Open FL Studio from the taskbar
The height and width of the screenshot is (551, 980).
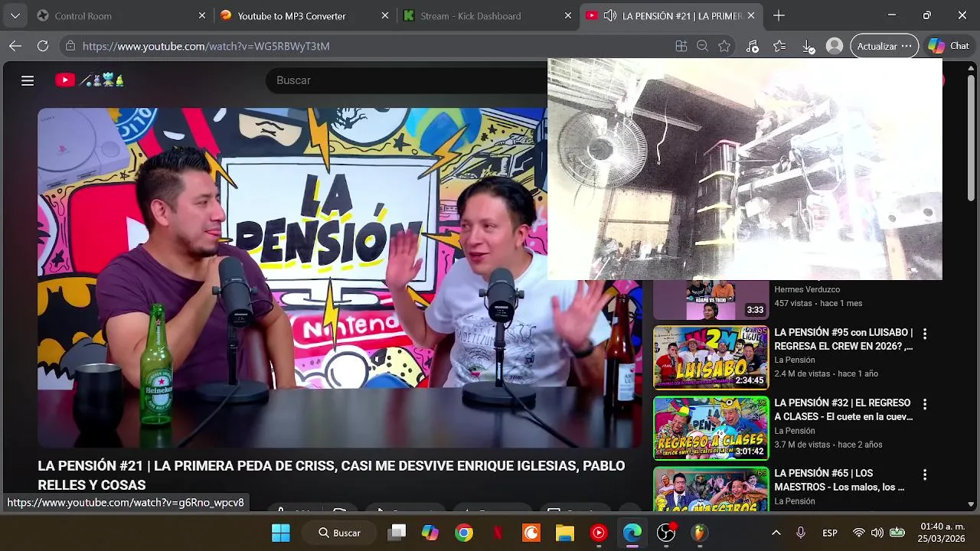700,533
